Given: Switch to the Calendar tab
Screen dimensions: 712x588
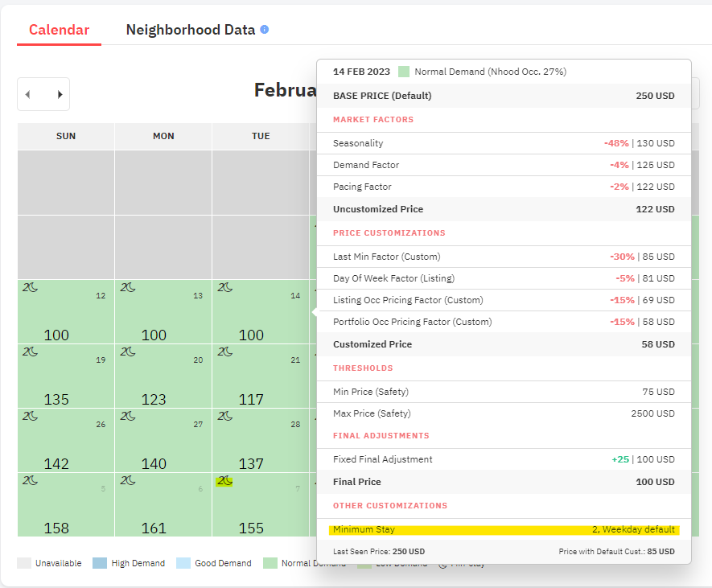Looking at the screenshot, I should 59,30.
